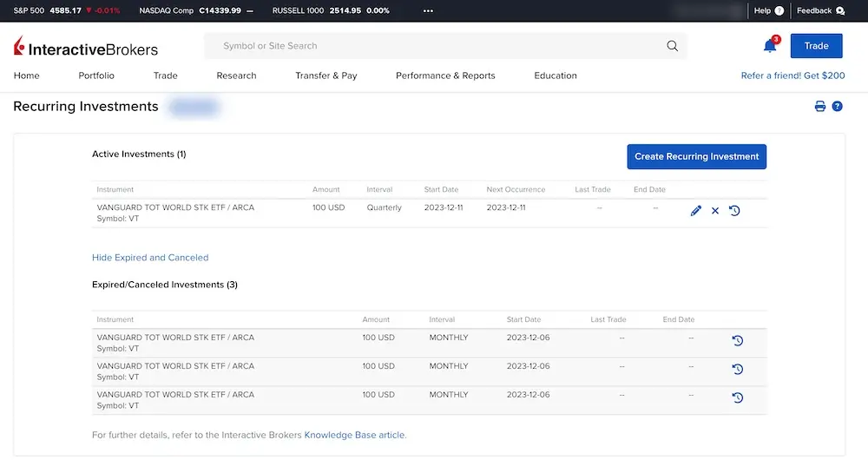868x466 pixels.
Task: Click the blue Trade button
Action: tap(817, 46)
